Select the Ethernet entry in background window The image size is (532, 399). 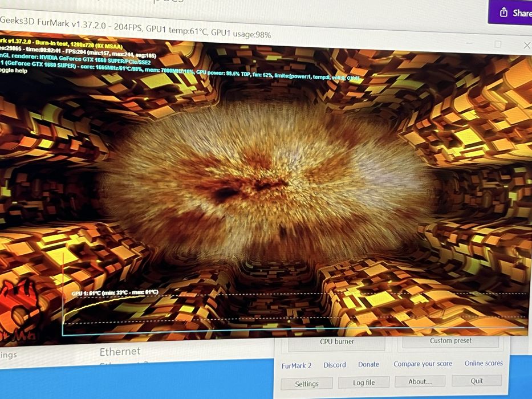[x=120, y=352]
